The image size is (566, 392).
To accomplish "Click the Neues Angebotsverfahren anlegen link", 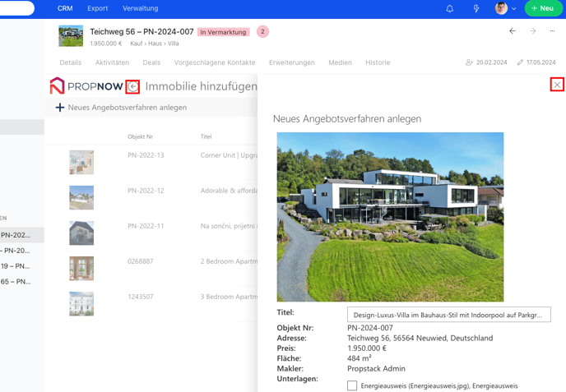I will (127, 108).
